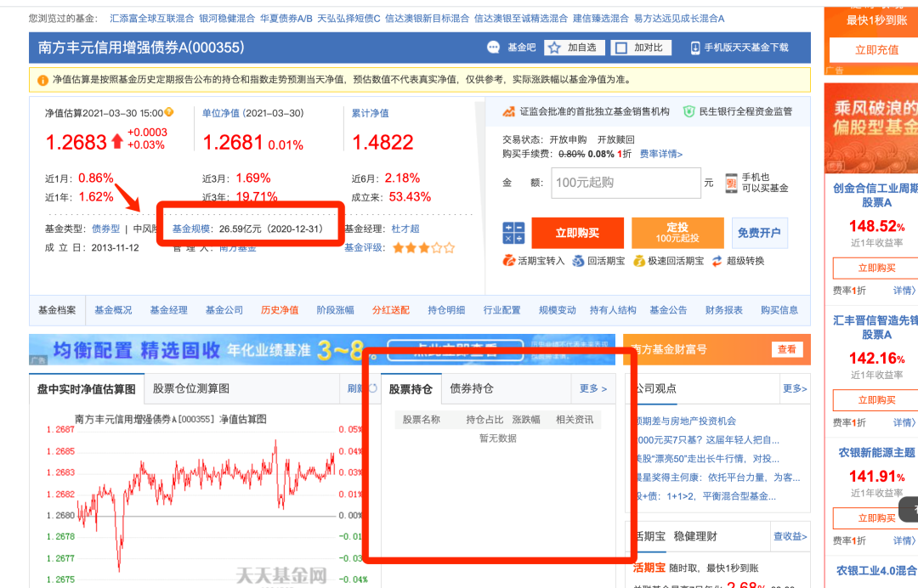Click the 单位净值 link
This screenshot has width=918, height=588.
tap(221, 113)
